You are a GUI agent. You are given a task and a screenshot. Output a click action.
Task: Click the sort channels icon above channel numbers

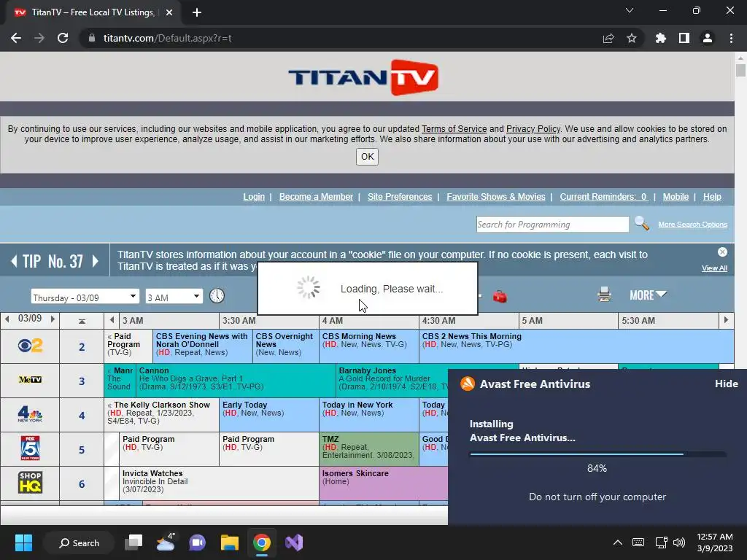click(82, 322)
